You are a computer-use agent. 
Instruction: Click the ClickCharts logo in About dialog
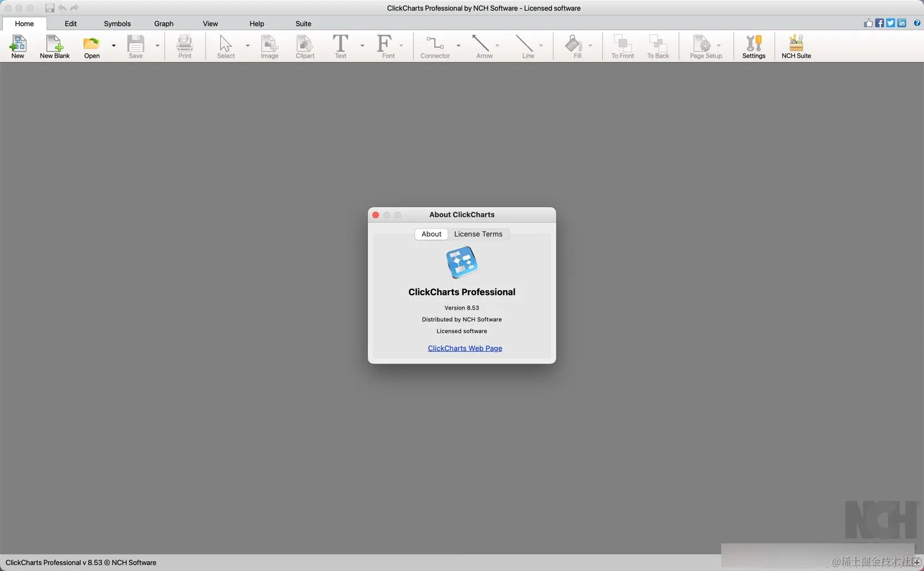pyautogui.click(x=462, y=263)
